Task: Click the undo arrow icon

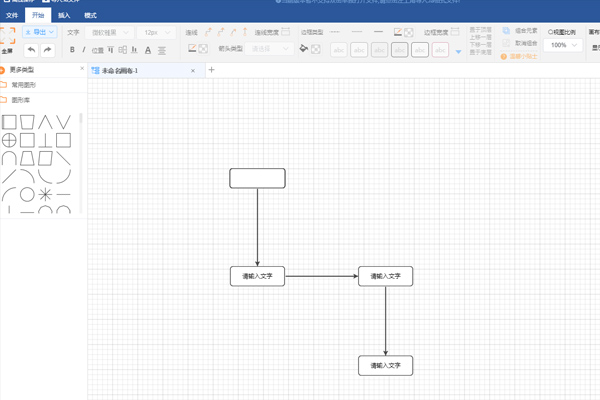Action: 31,49
